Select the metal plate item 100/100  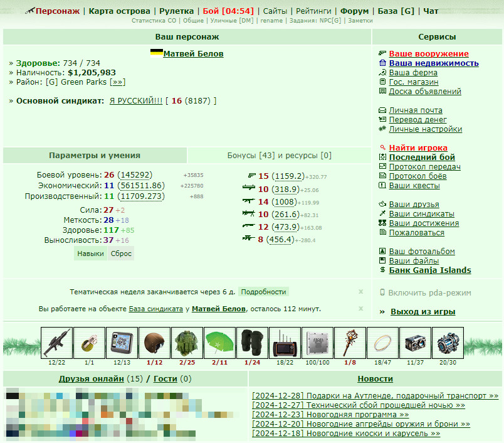coord(317,343)
